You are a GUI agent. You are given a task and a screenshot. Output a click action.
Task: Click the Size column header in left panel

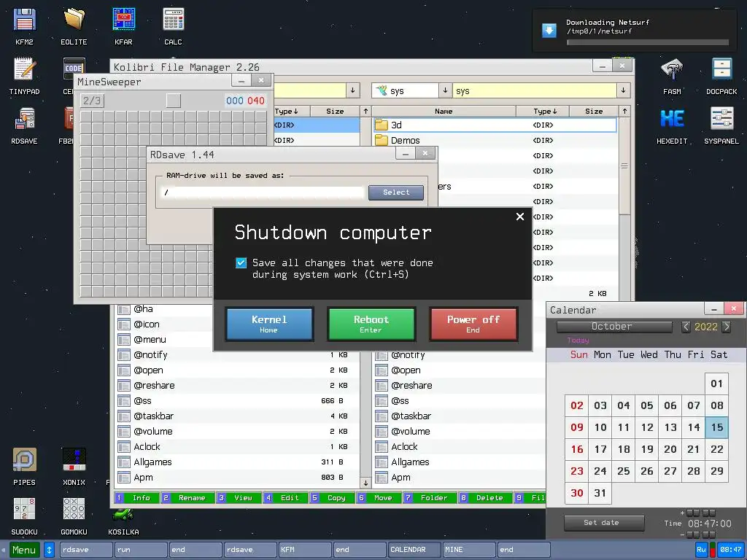click(335, 111)
